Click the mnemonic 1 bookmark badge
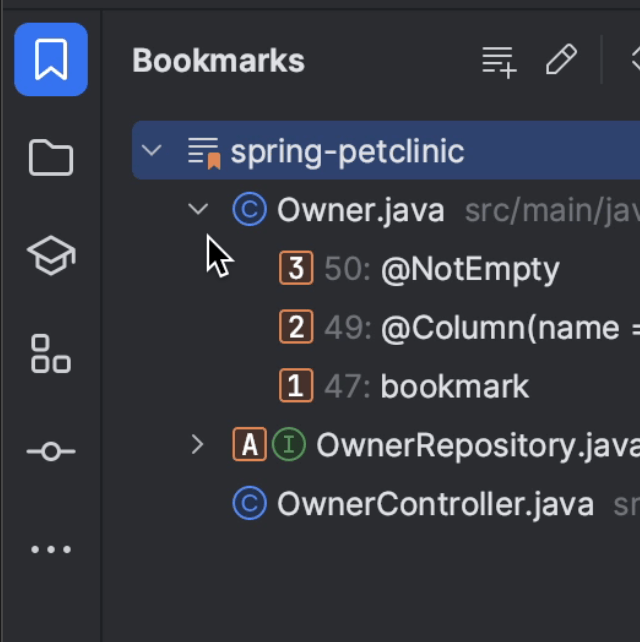Image resolution: width=640 pixels, height=642 pixels. [296, 386]
